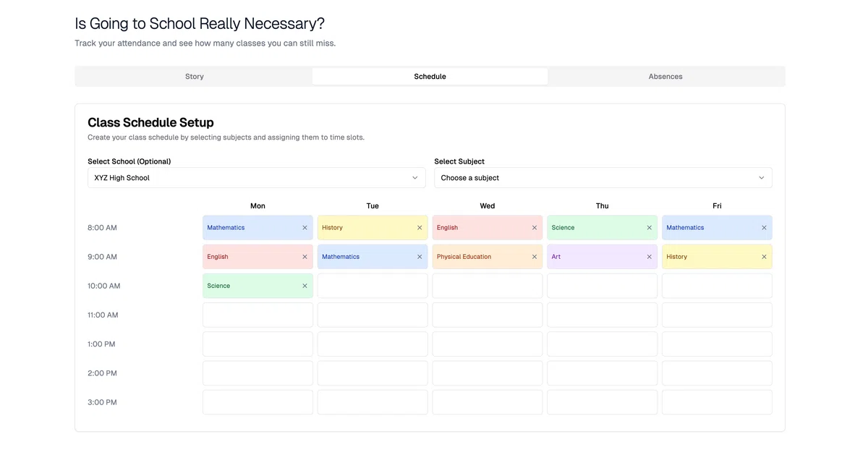Image resolution: width=868 pixels, height=476 pixels.
Task: Select empty Wednesday 1:00 PM slot
Action: tap(488, 344)
